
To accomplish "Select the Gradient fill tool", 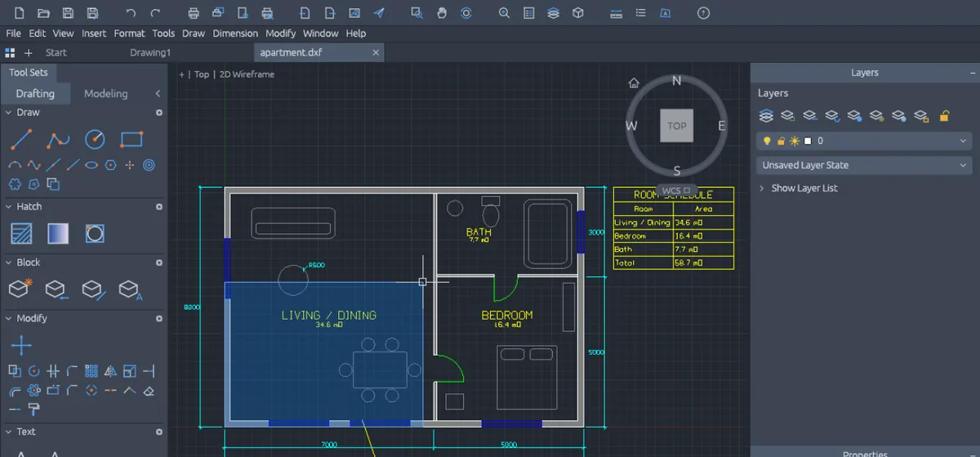I will coord(58,234).
